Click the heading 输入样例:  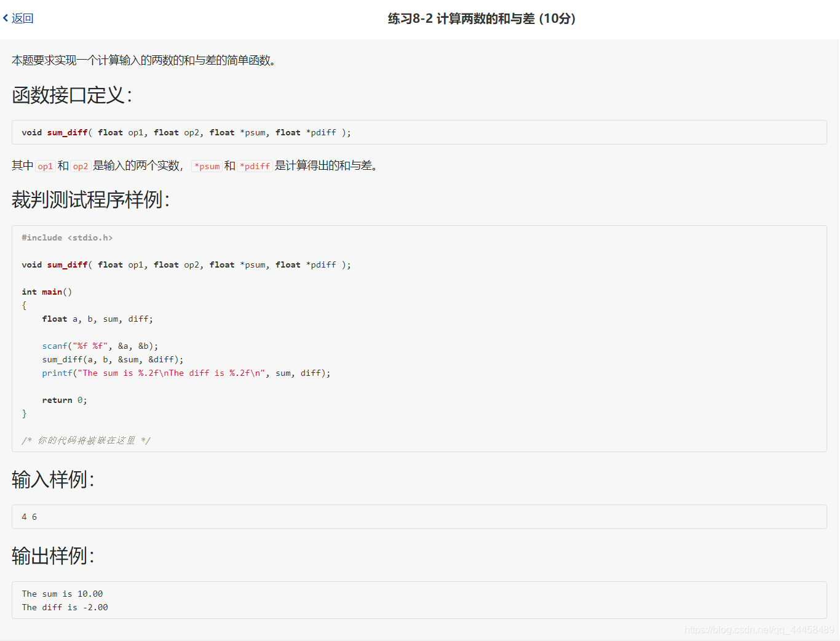pos(53,479)
